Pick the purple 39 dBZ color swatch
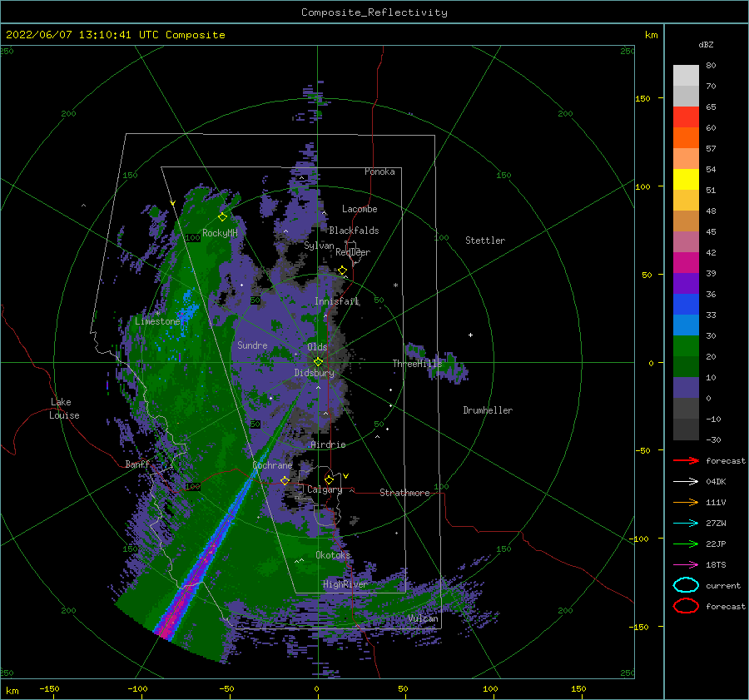 (x=686, y=283)
